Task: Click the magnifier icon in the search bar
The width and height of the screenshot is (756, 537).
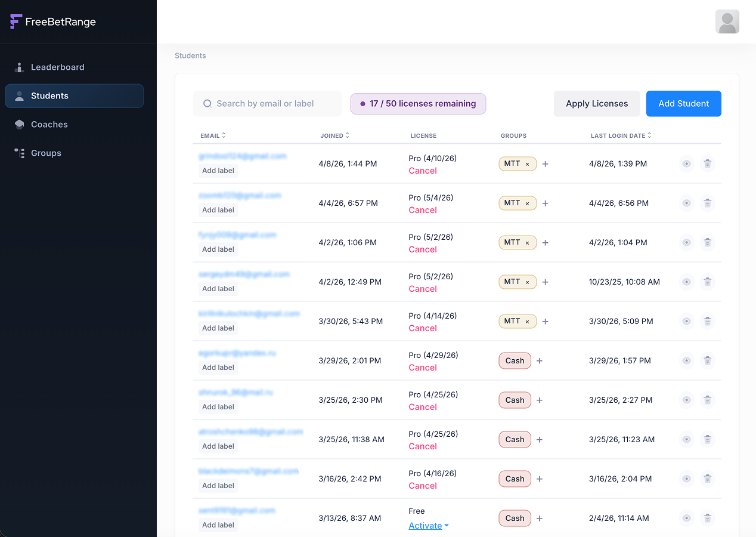Action: click(206, 103)
